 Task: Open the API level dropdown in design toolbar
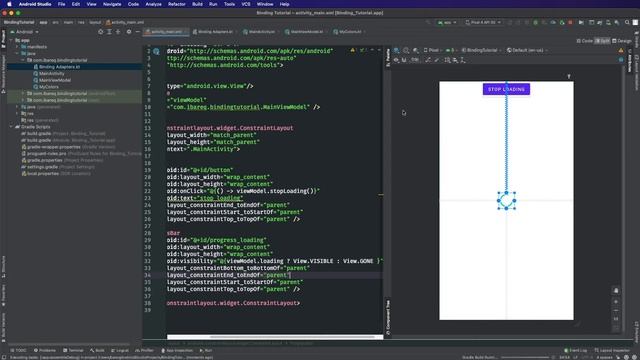(451, 50)
